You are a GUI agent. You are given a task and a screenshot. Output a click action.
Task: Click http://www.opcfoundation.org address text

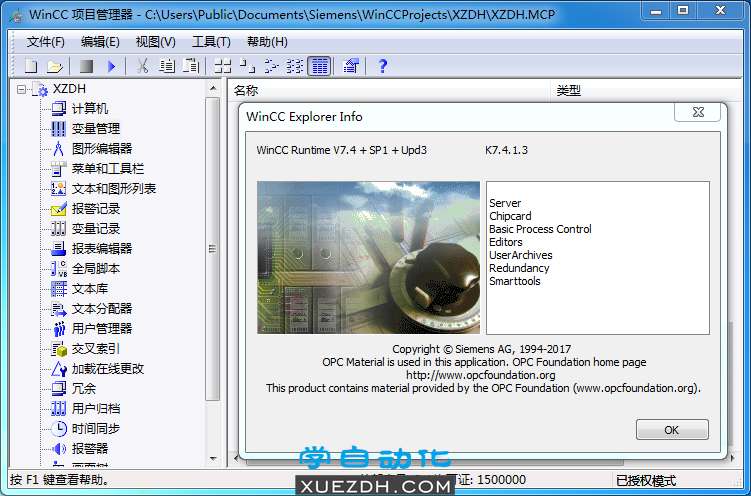point(481,375)
